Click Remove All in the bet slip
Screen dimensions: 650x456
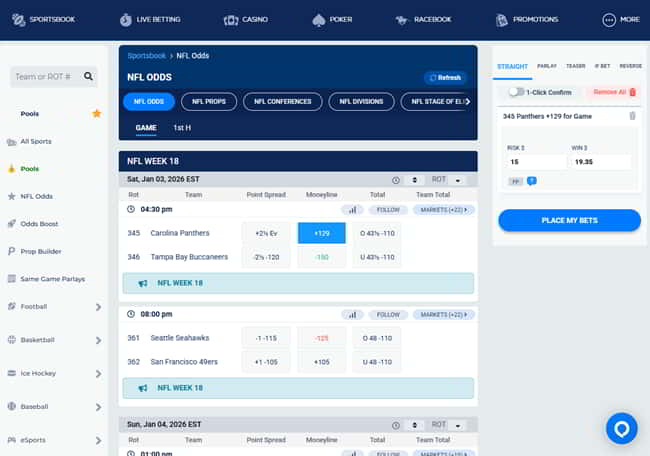coord(614,92)
